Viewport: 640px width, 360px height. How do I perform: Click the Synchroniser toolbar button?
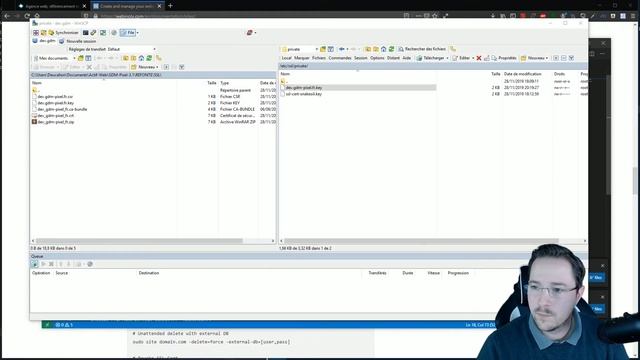click(x=63, y=33)
